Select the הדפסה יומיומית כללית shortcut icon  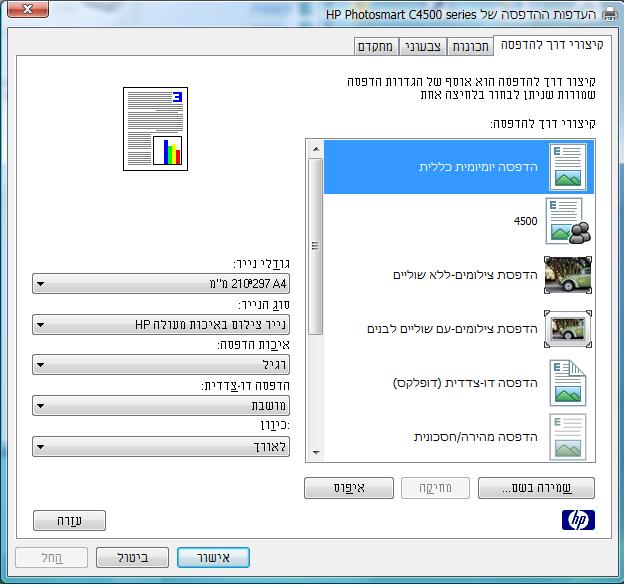point(566,167)
